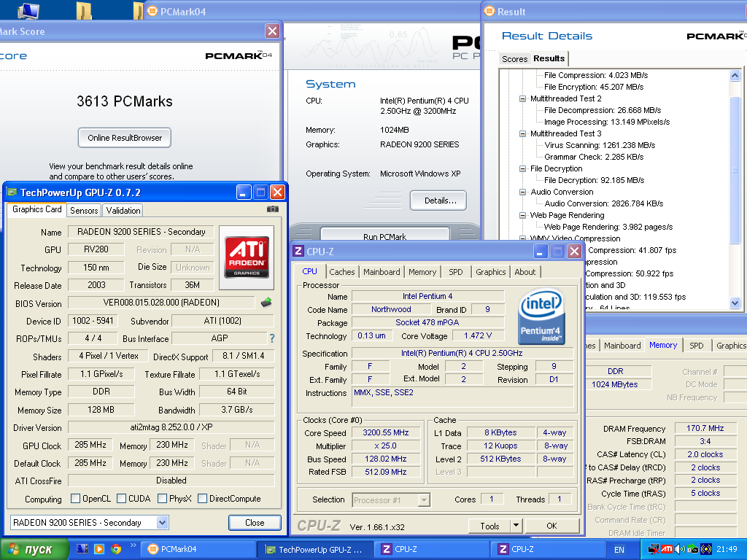Show more quick launch icons chevron
This screenshot has width=747, height=560.
[133, 545]
